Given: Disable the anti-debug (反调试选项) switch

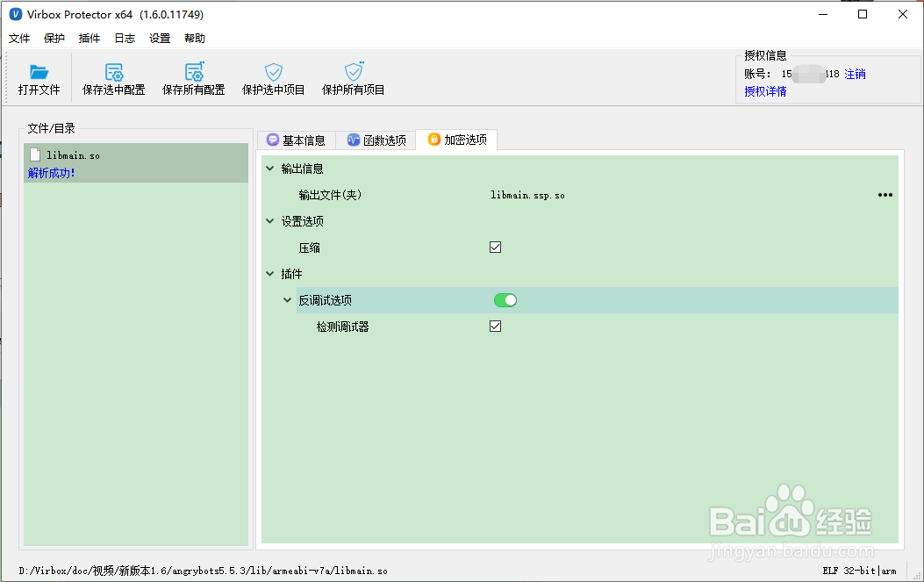Looking at the screenshot, I should 505,300.
